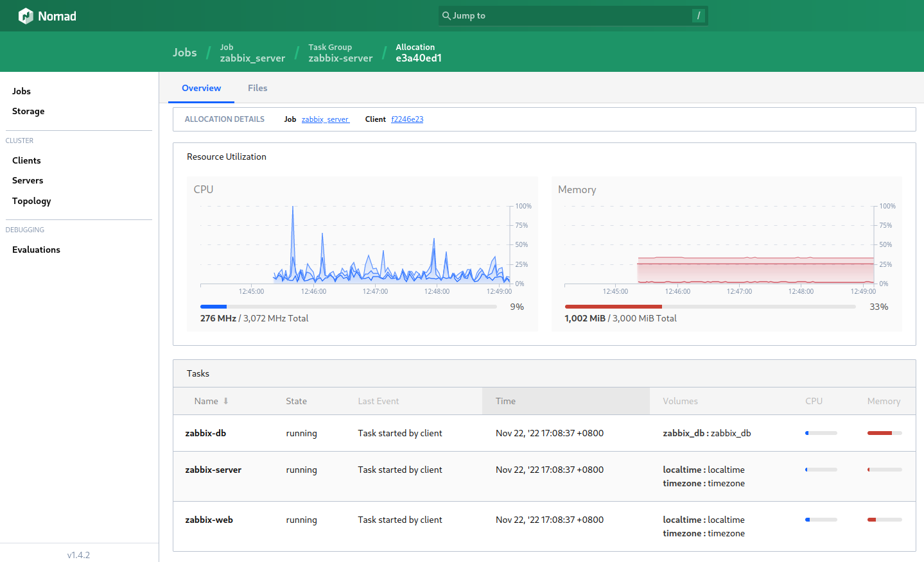Click the Volumes column header

680,401
